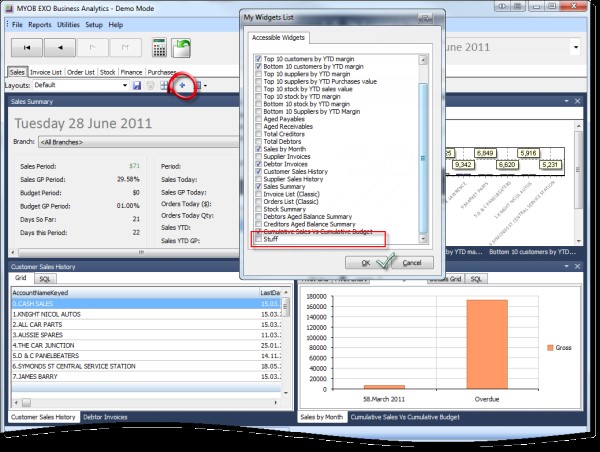600x452 pixels.
Task: Click the Cancel button in dialog
Action: coord(412,263)
